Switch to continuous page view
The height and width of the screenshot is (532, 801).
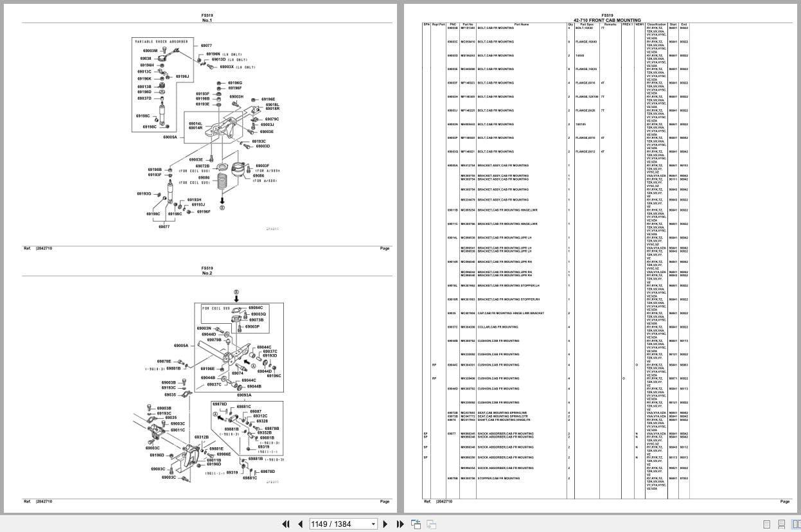[x=781, y=524]
